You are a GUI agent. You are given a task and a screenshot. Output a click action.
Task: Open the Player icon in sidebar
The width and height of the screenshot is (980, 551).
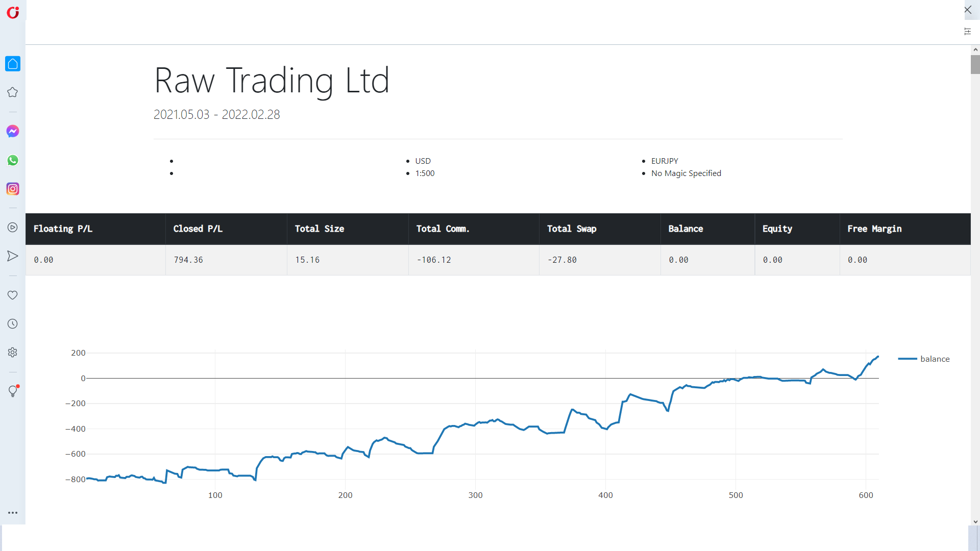pyautogui.click(x=13, y=228)
